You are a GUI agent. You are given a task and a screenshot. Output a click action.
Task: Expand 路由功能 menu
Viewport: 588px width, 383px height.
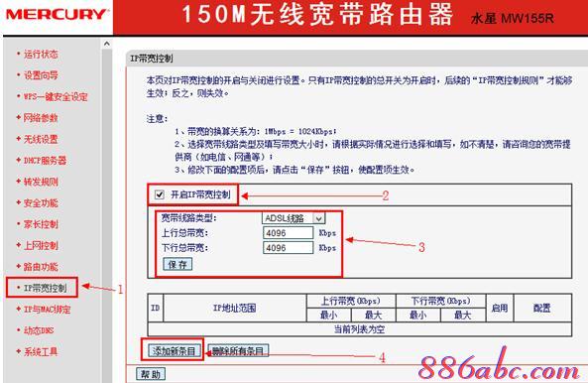point(41,267)
